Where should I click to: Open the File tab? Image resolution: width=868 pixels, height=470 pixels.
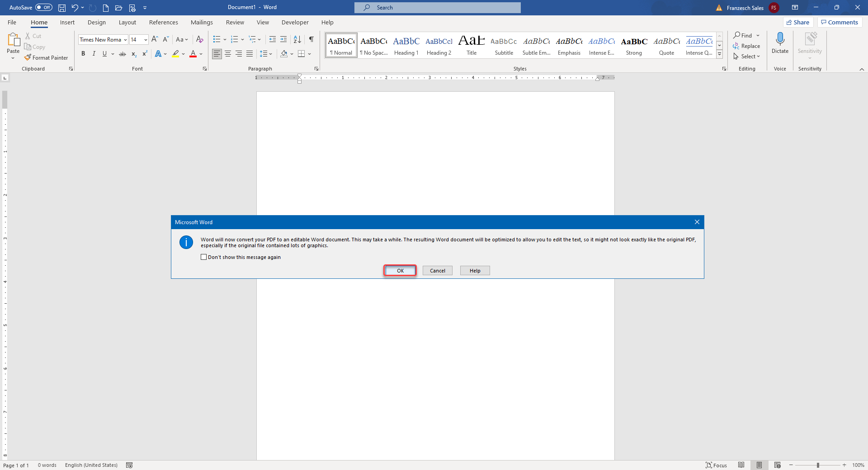coord(12,22)
